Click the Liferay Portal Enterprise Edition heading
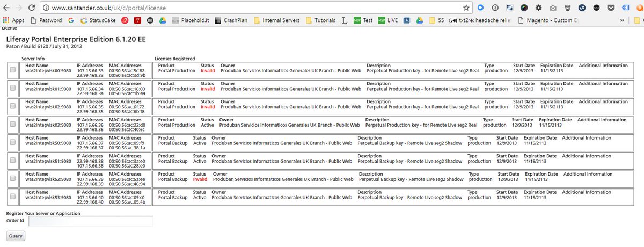This screenshot has width=644, height=247. (x=76, y=40)
